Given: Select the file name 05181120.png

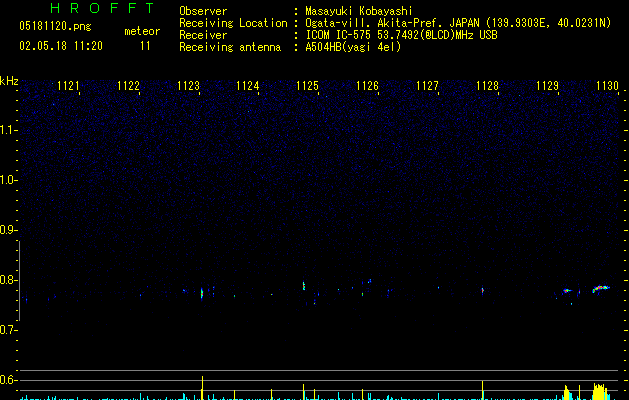Looking at the screenshot, I should point(55,27).
